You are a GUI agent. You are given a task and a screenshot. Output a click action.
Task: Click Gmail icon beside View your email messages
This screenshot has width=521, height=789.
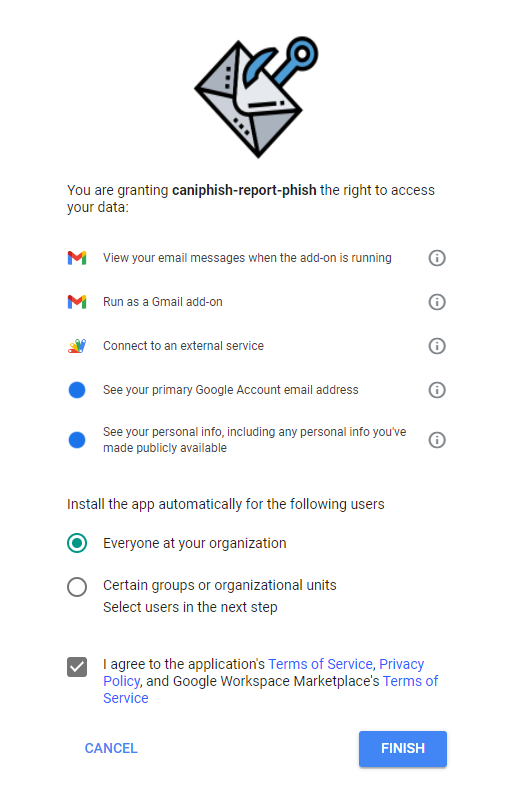click(77, 258)
